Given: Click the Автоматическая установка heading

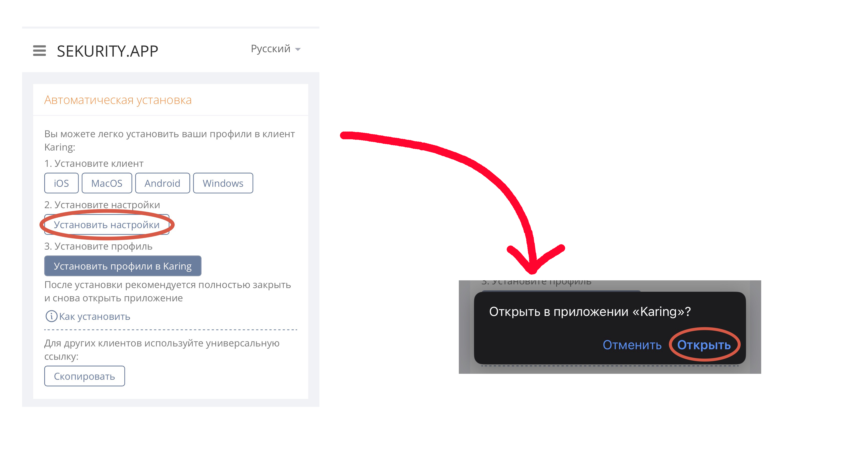Looking at the screenshot, I should [x=118, y=100].
